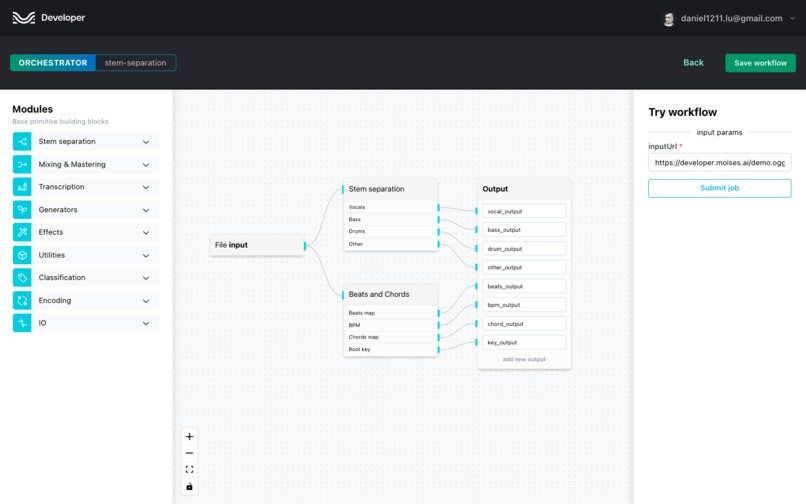Click the key_output field
This screenshot has width=806, height=504.
click(524, 343)
